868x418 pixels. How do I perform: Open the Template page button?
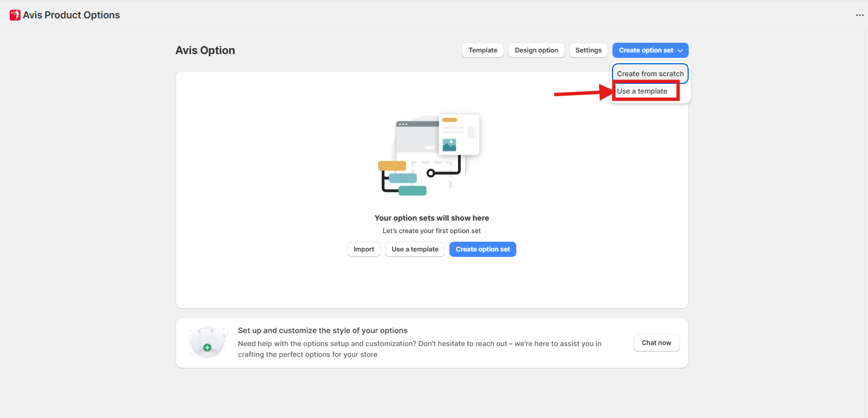(x=482, y=50)
